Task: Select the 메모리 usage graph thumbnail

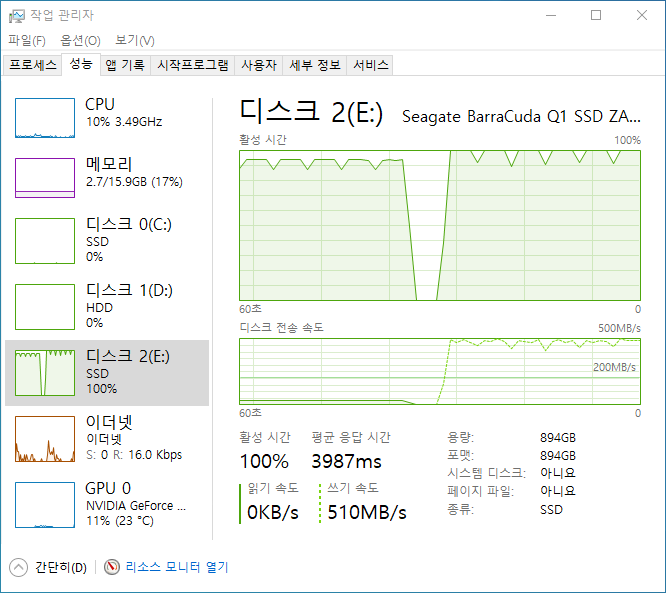Action: pyautogui.click(x=45, y=178)
